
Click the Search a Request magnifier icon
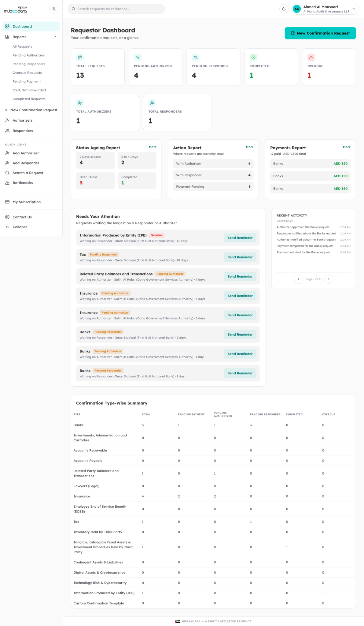coord(7,173)
